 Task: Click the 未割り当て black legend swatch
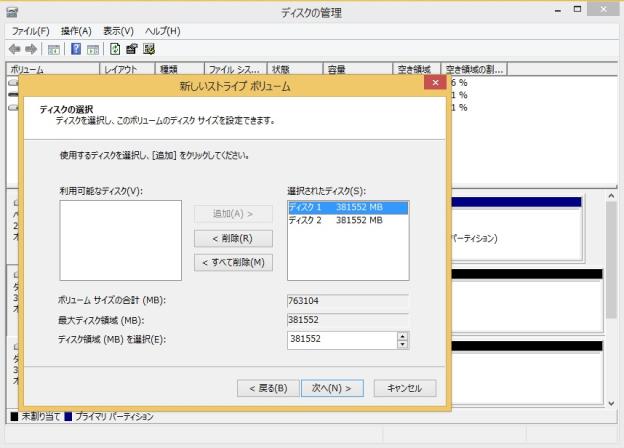tap(14, 417)
